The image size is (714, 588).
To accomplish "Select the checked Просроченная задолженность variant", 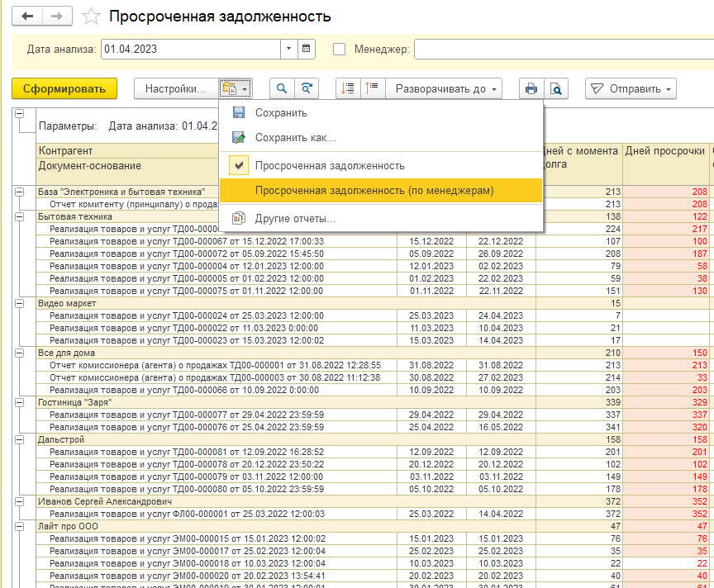I will click(381, 166).
